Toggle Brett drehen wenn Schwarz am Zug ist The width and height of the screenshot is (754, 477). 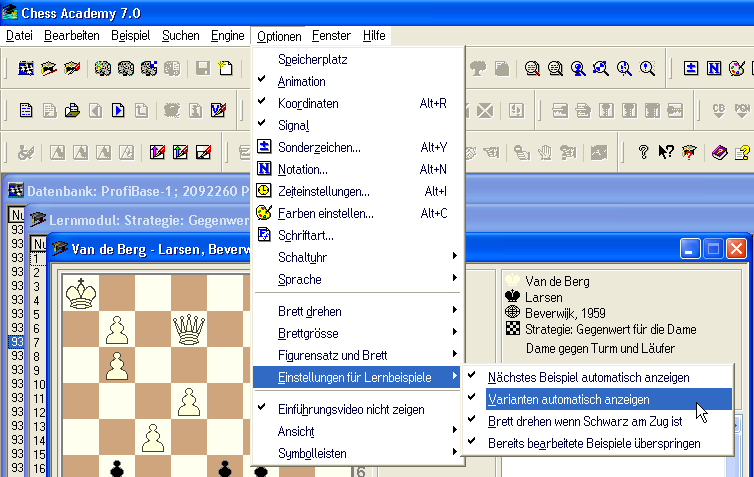pos(597,422)
